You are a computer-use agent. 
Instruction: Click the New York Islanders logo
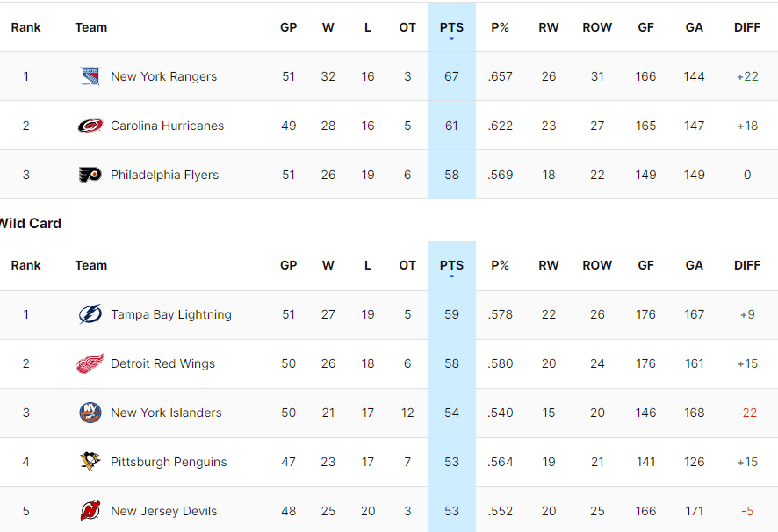pyautogui.click(x=90, y=413)
